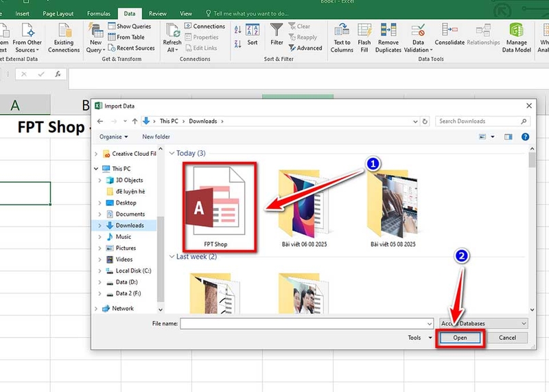The height and width of the screenshot is (392, 549).
Task: Open the Formulas tab
Action: 98,14
